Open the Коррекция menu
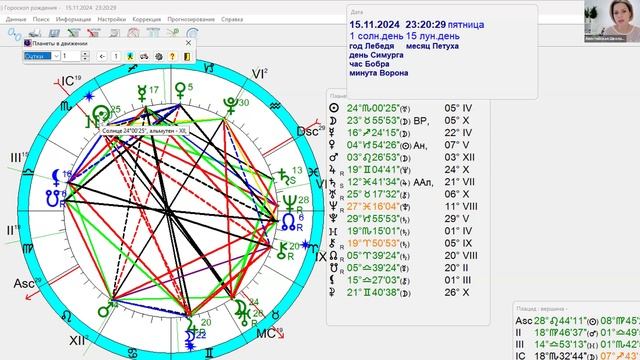The height and width of the screenshot is (360, 640). pyautogui.click(x=147, y=19)
